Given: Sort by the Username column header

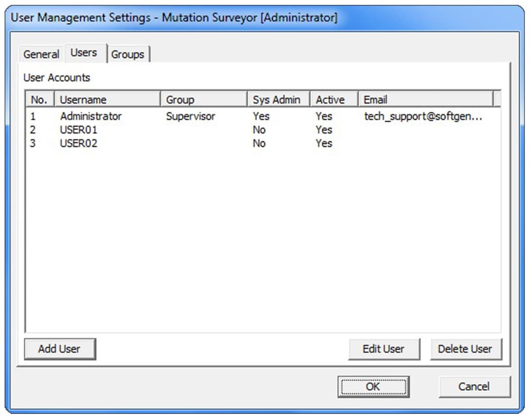Looking at the screenshot, I should point(107,100).
